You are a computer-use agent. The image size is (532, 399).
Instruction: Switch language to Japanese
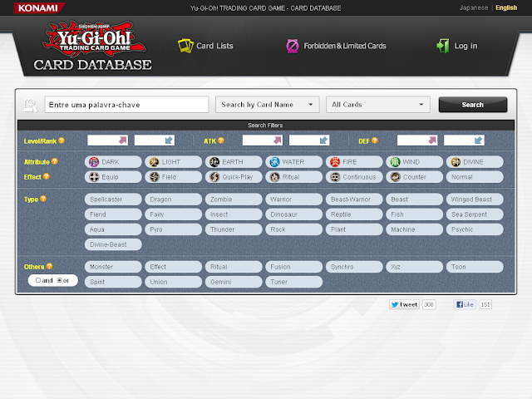pos(473,7)
